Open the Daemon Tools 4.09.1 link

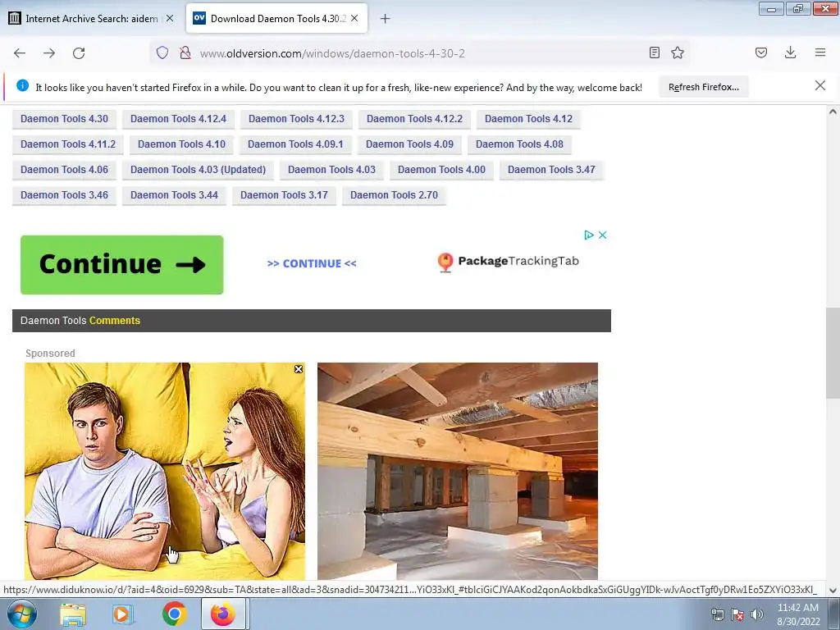[295, 144]
